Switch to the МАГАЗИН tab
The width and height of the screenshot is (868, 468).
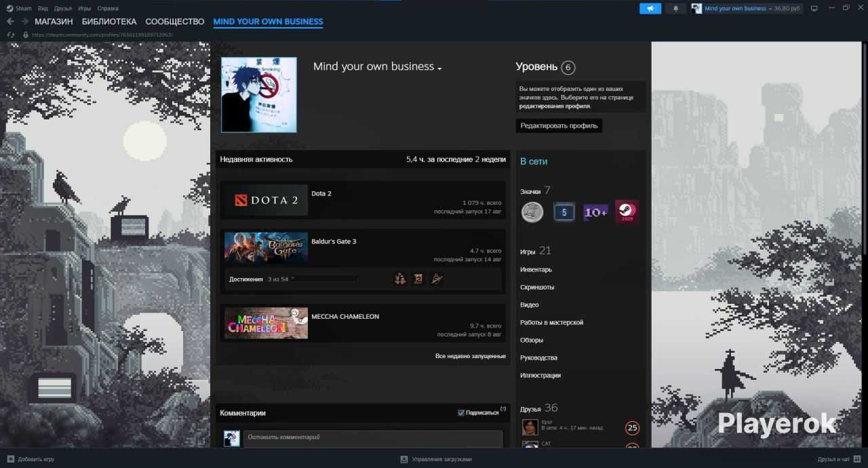coord(54,22)
